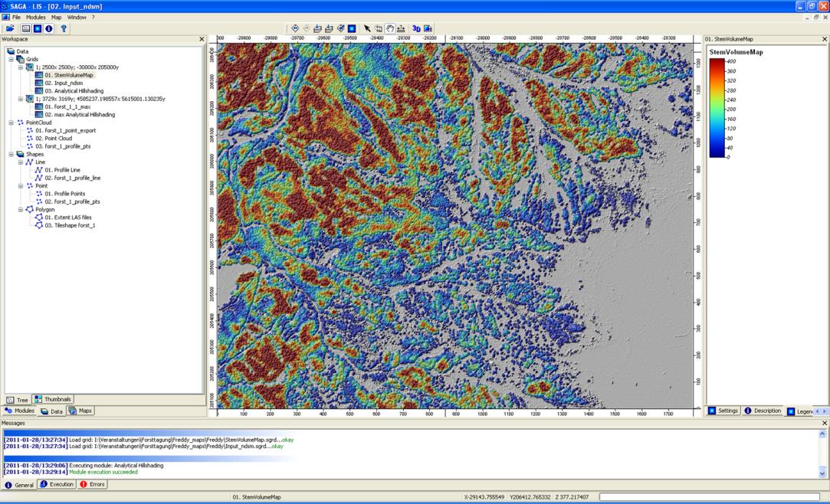Open the Description tab in properties panel

pyautogui.click(x=763, y=411)
